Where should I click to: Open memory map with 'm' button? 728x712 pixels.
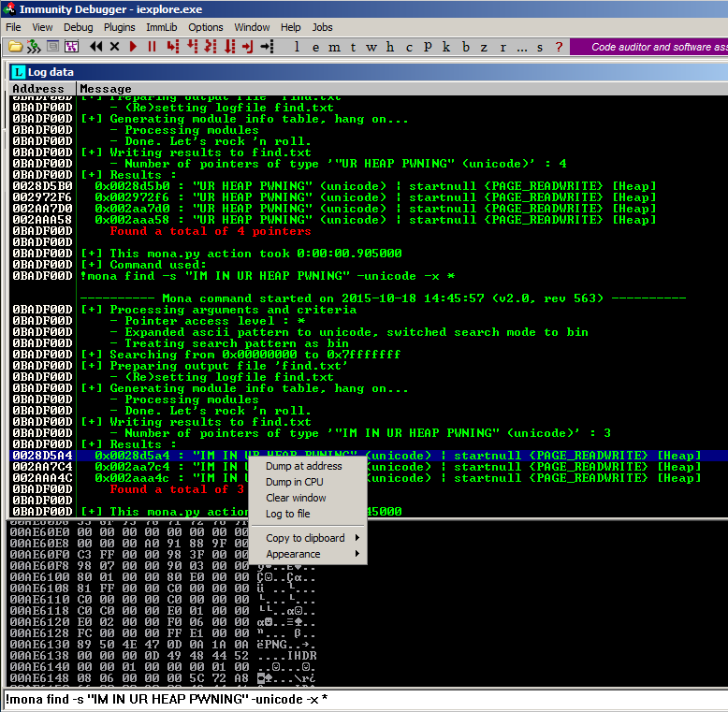[334, 47]
